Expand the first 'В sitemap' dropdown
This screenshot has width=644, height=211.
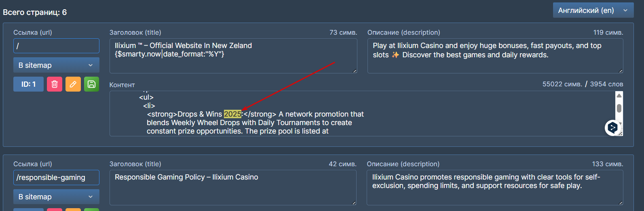[x=56, y=65]
